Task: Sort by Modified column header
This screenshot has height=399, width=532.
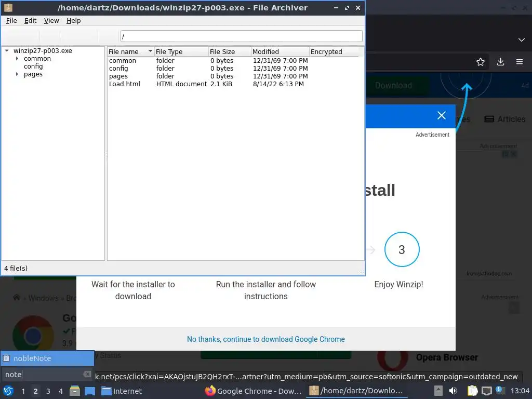Action: click(280, 51)
